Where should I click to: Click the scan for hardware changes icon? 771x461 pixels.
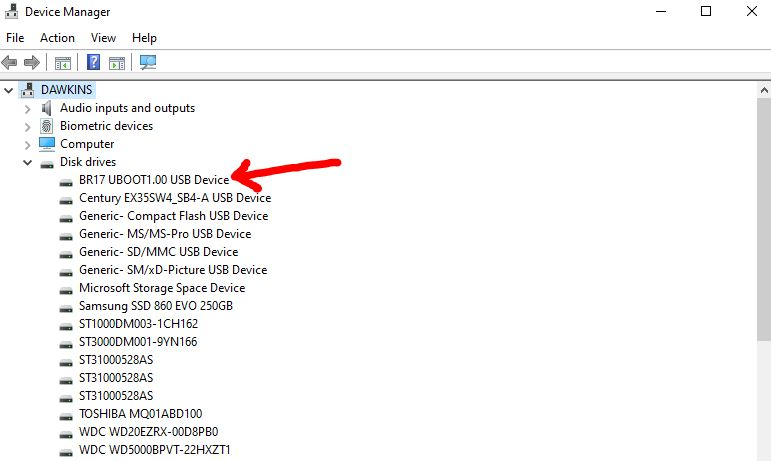click(x=148, y=62)
